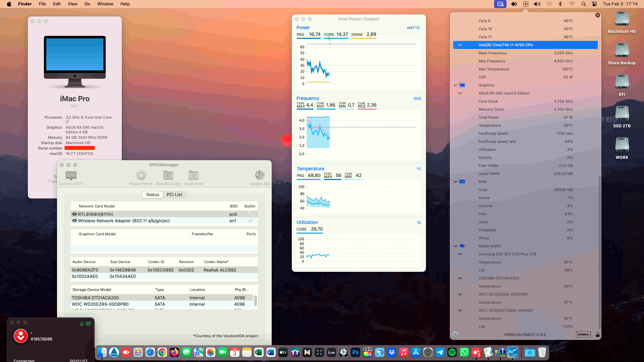This screenshot has height=362, width=644.
Task: Collapse the Graphics section in HWMonitor
Action: coord(455,85)
